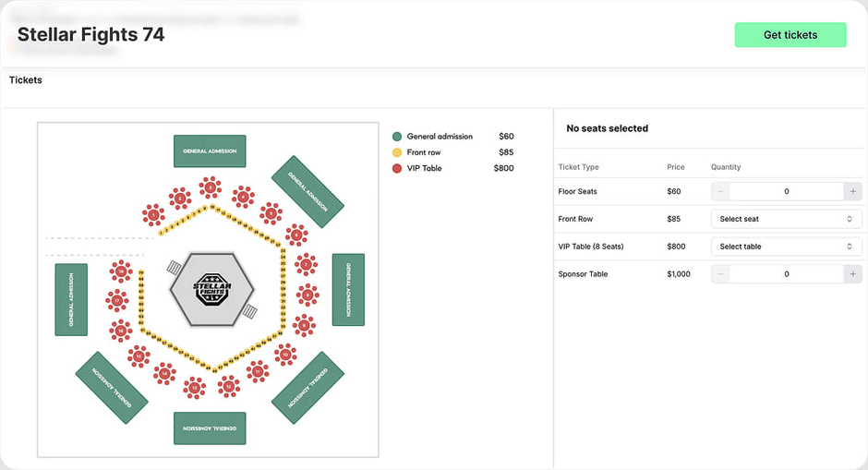Screen dimensions: 868x470
Task: Click VIP table 17 left of the cage
Action: 116,300
